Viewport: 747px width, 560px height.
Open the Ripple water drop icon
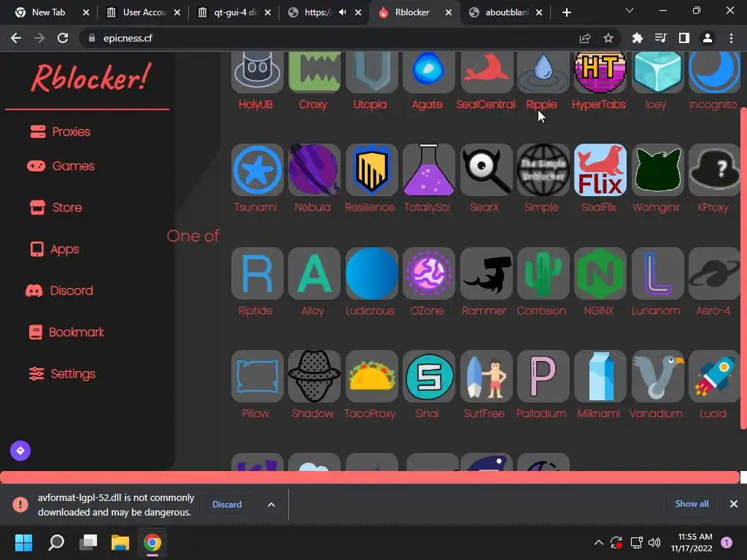pyautogui.click(x=543, y=72)
